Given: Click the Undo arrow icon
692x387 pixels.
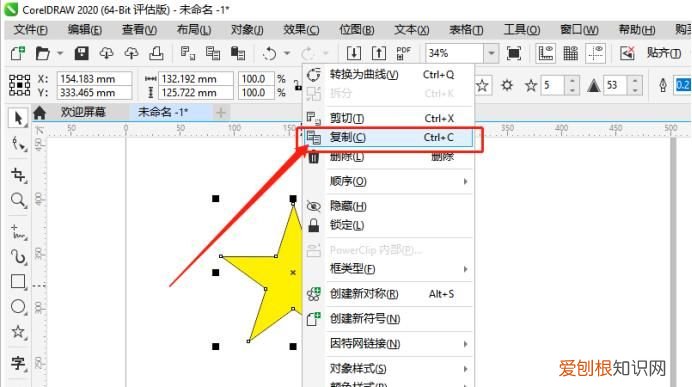Looking at the screenshot, I should click(x=269, y=54).
